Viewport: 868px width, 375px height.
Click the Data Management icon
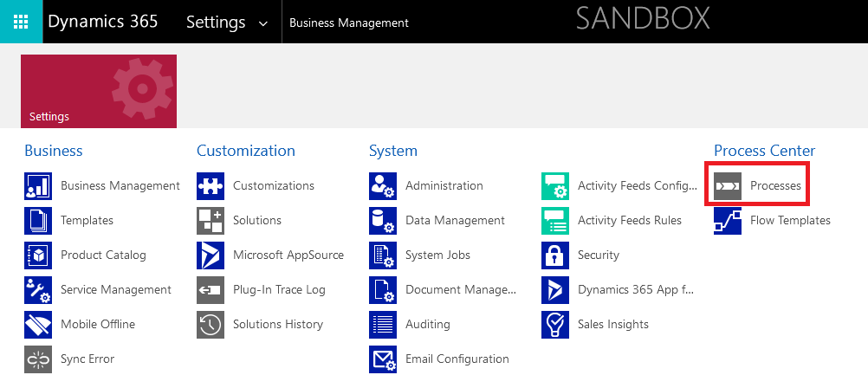[383, 221]
